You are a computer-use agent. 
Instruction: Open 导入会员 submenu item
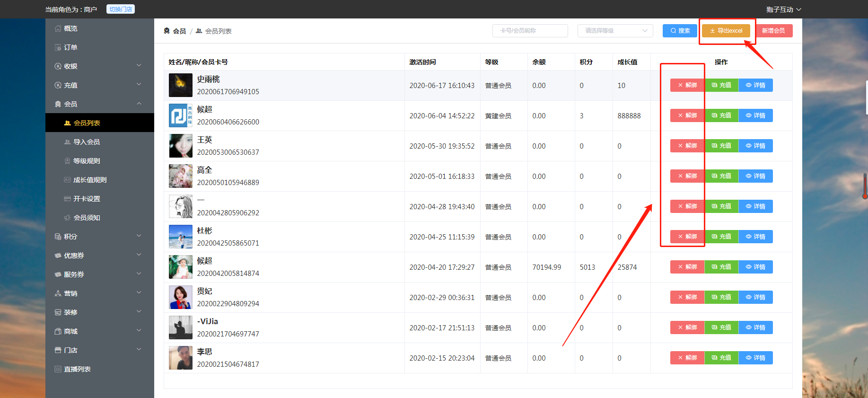[x=100, y=142]
